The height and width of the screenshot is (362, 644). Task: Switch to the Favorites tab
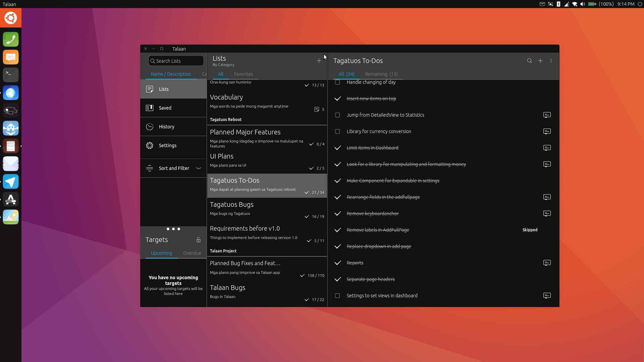pos(244,74)
